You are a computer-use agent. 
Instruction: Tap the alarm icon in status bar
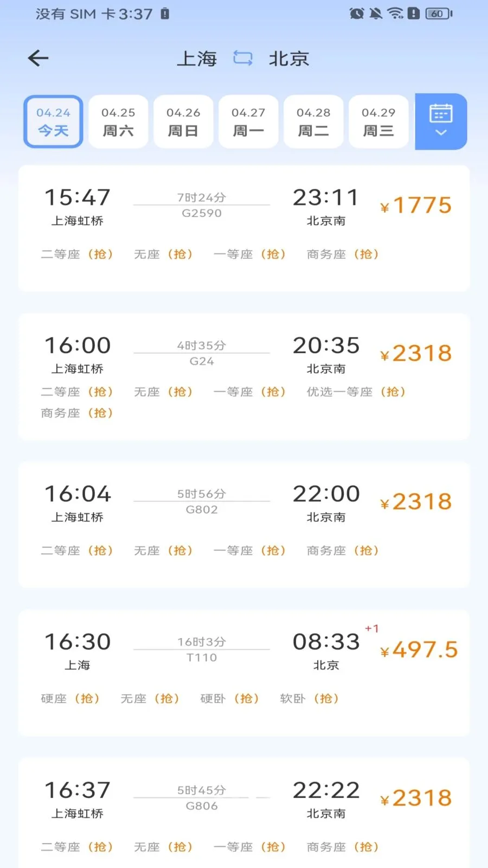coord(356,14)
